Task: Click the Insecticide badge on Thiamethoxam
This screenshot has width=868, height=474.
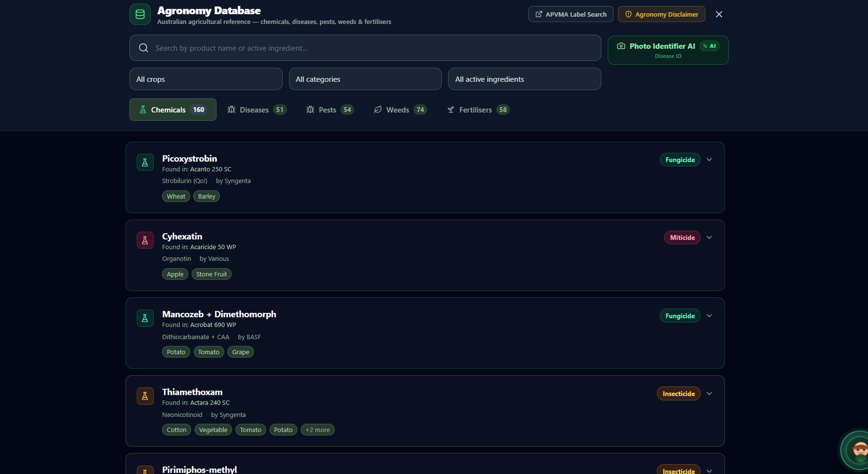Action: point(679,394)
